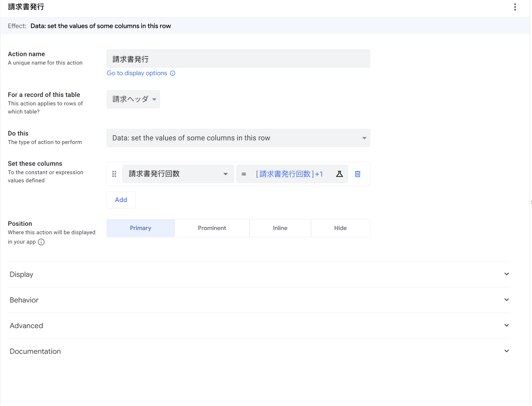The height and width of the screenshot is (406, 532).
Task: Choose the Hide position option
Action: (x=340, y=228)
